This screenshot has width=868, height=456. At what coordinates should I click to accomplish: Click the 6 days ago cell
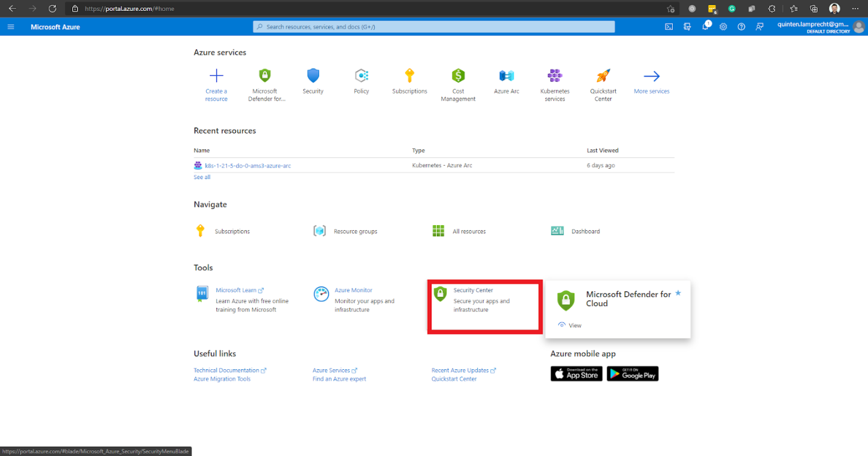601,165
